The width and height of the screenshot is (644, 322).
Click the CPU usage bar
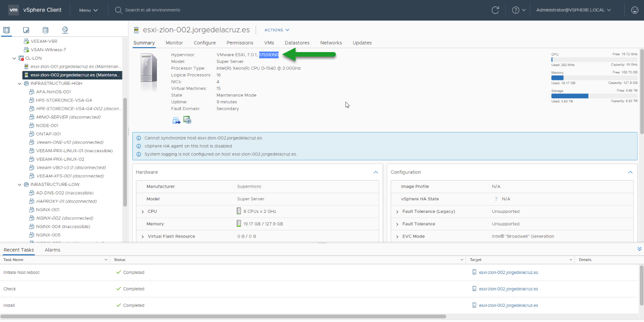[594, 59]
